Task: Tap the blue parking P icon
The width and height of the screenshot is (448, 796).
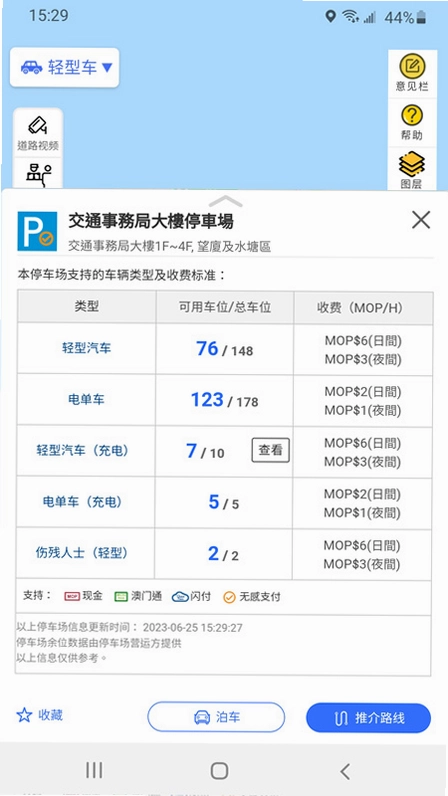Action: coord(37,231)
